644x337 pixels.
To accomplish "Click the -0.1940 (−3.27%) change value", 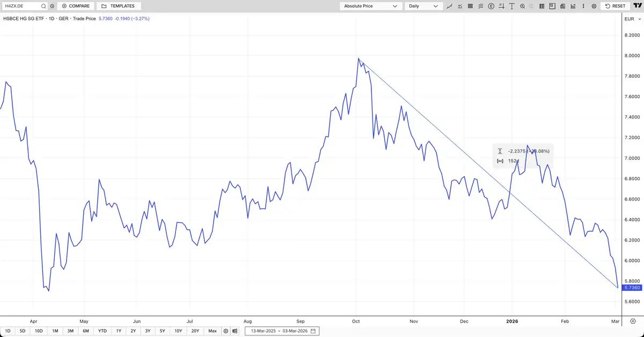I will point(132,19).
